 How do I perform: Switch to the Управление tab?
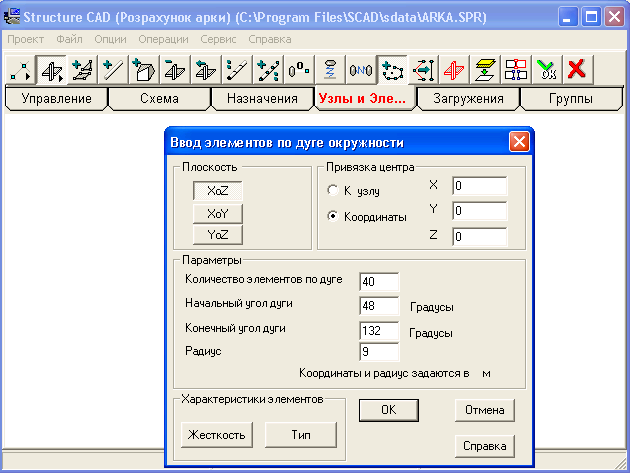[57, 98]
